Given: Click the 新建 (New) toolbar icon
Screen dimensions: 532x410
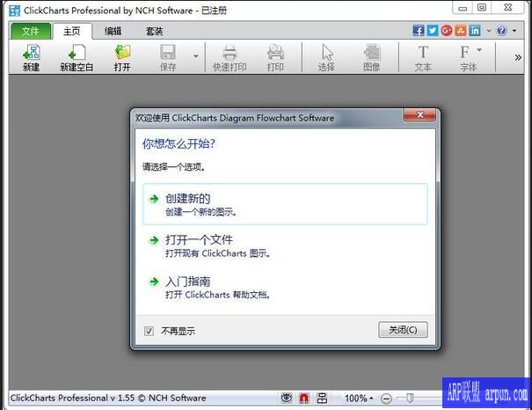Looking at the screenshot, I should (x=31, y=58).
